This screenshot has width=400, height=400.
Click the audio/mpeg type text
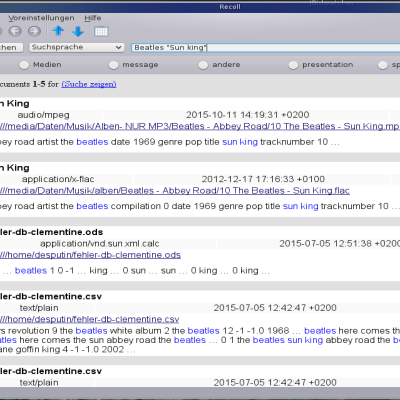[x=43, y=115]
